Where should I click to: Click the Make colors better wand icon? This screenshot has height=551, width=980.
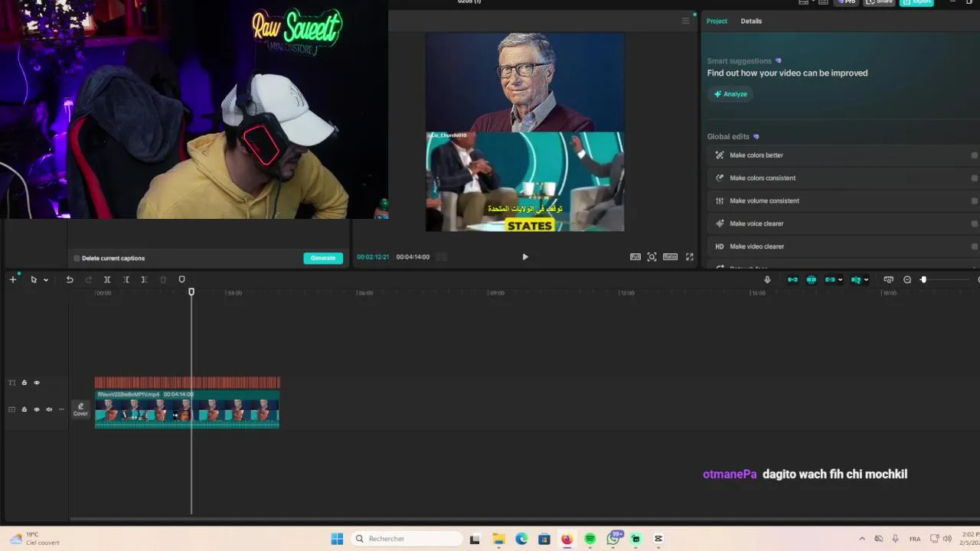[x=720, y=155]
